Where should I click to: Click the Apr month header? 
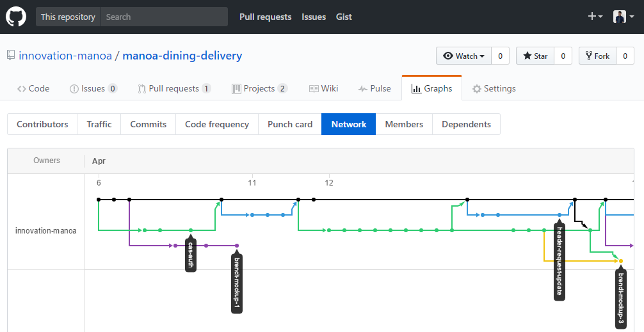[99, 161]
